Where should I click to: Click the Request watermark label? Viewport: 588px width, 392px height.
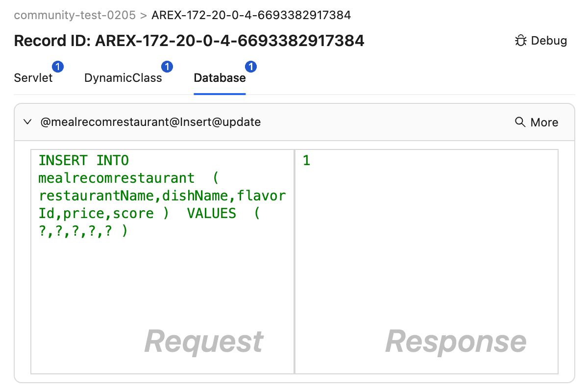point(204,341)
